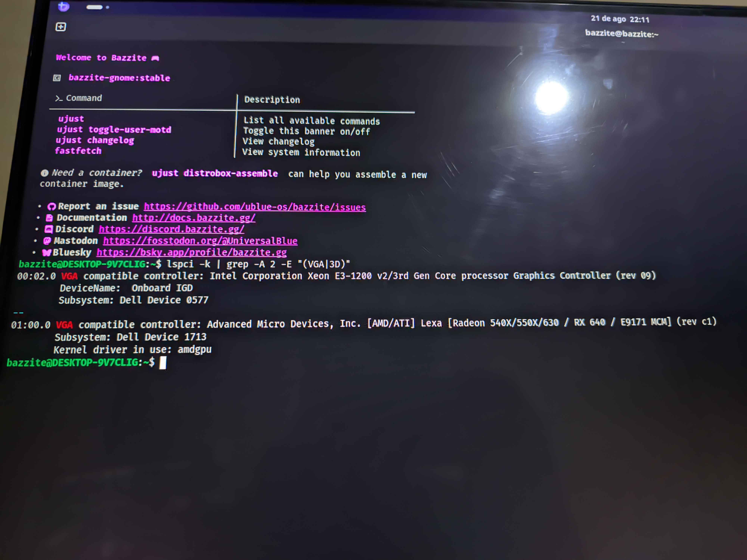
Task: Click the game controller emoji after Welcome to Bazzite
Action: [155, 58]
